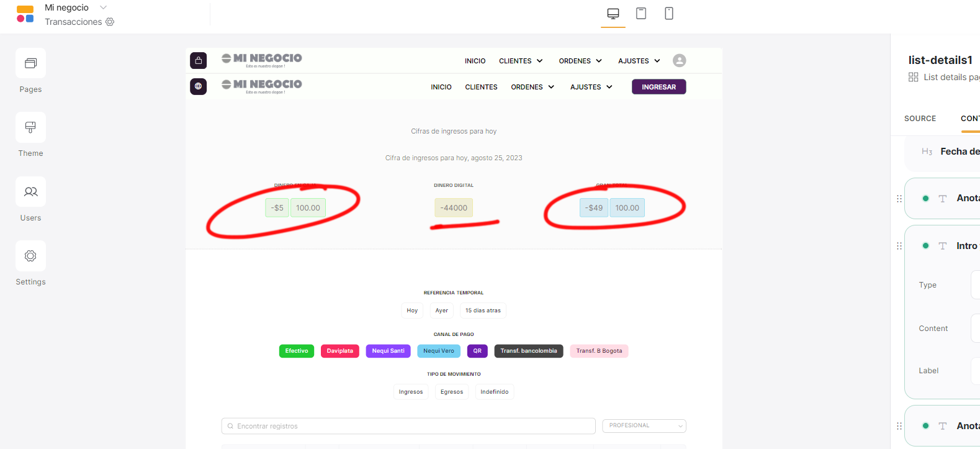Click the List details page grid icon
The height and width of the screenshot is (449, 980).
[x=913, y=77]
